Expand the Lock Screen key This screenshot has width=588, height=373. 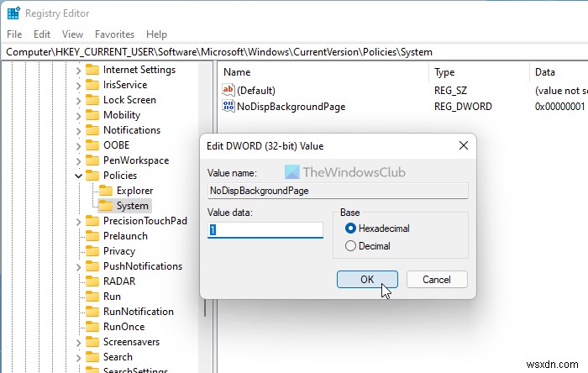click(x=78, y=101)
